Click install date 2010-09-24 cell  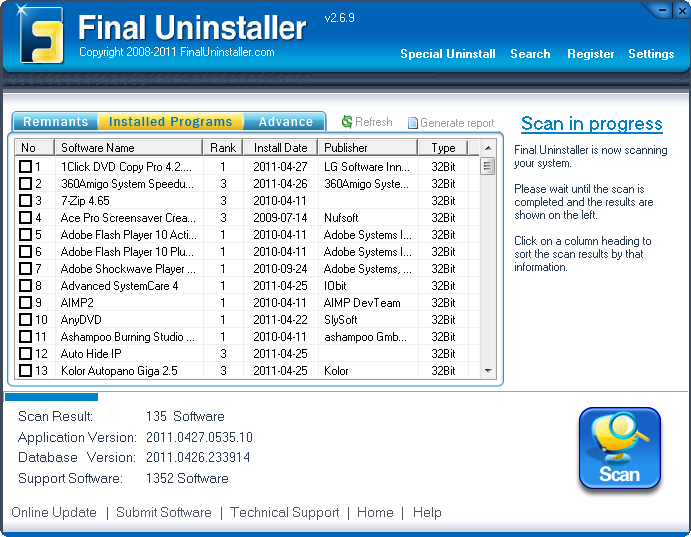280,269
